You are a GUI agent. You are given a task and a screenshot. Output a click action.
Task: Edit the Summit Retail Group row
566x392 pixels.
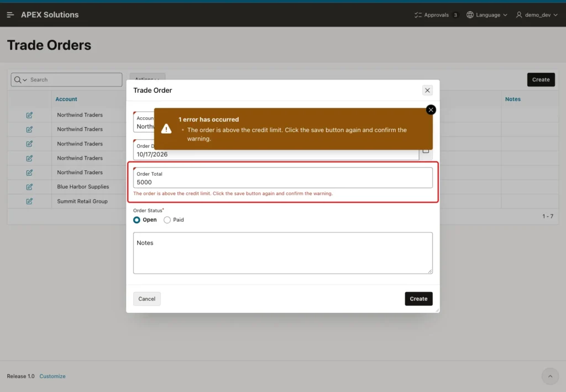click(x=29, y=201)
